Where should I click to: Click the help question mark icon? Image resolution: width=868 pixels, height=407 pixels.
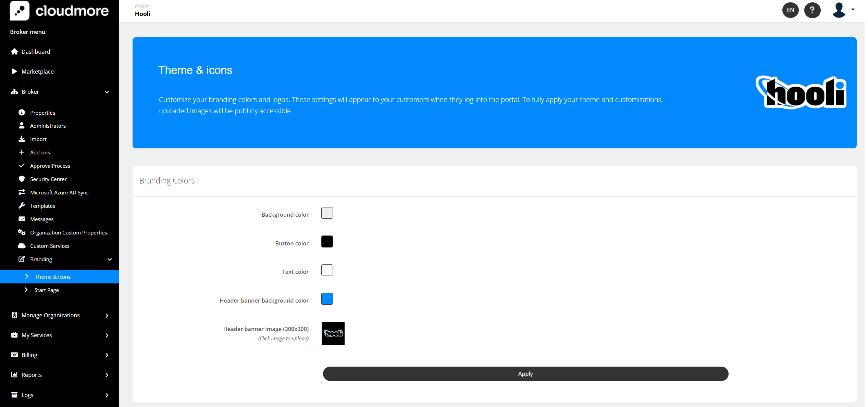pos(812,10)
